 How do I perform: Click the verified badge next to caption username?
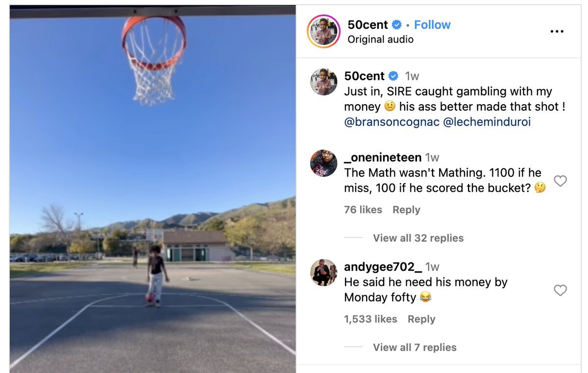tap(393, 76)
